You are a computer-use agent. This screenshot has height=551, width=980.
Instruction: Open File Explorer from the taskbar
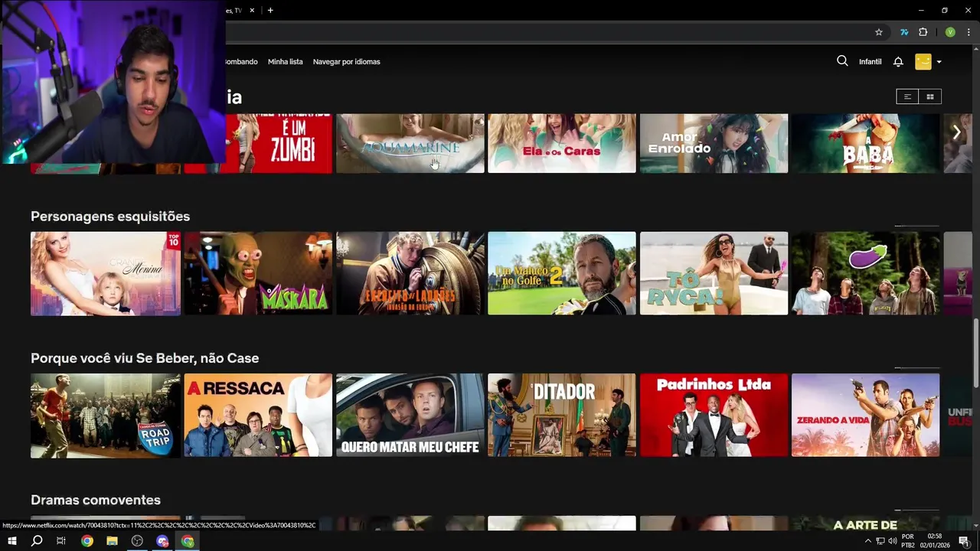(x=112, y=541)
